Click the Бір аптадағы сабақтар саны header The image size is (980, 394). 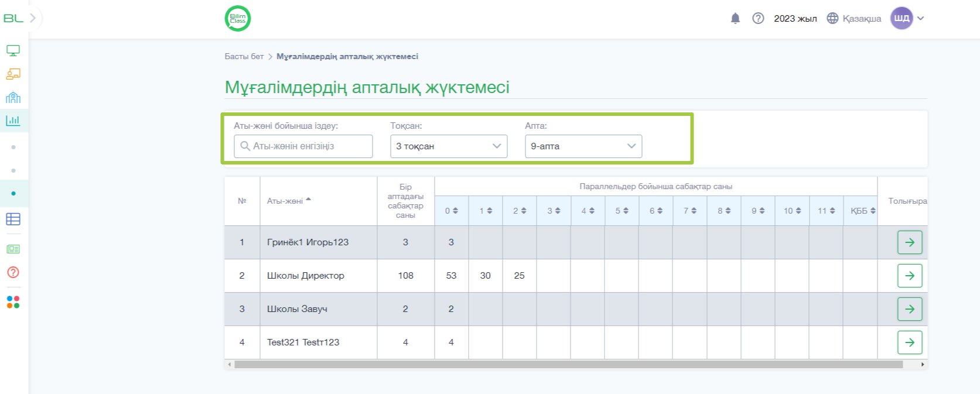click(x=405, y=201)
